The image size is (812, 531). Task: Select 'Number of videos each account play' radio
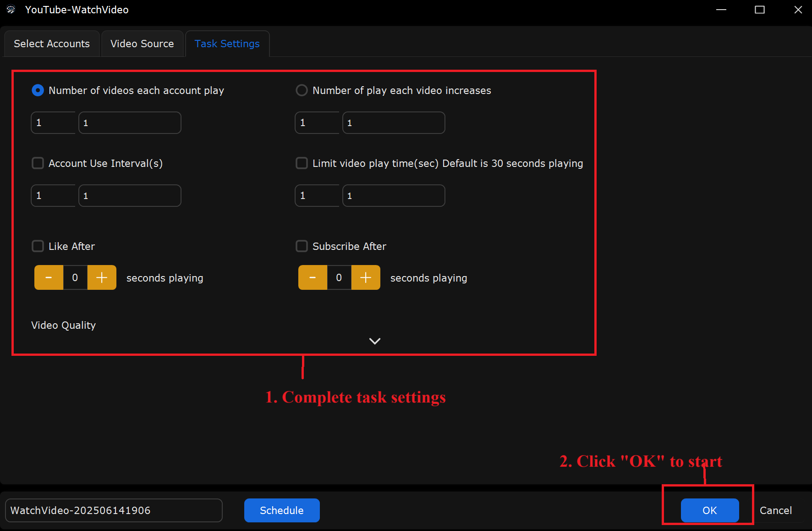38,90
